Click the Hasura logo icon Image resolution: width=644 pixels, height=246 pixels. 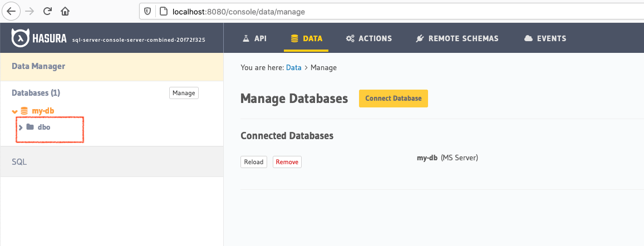click(21, 38)
